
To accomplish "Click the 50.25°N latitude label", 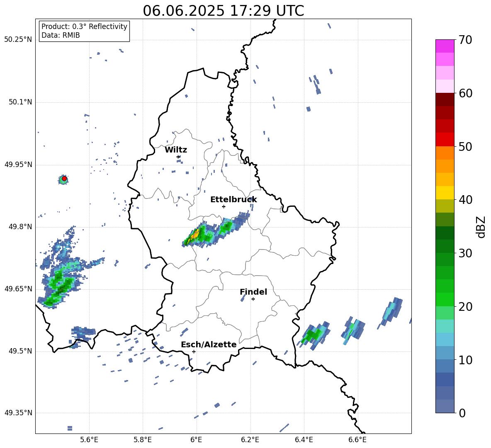I will (18, 40).
